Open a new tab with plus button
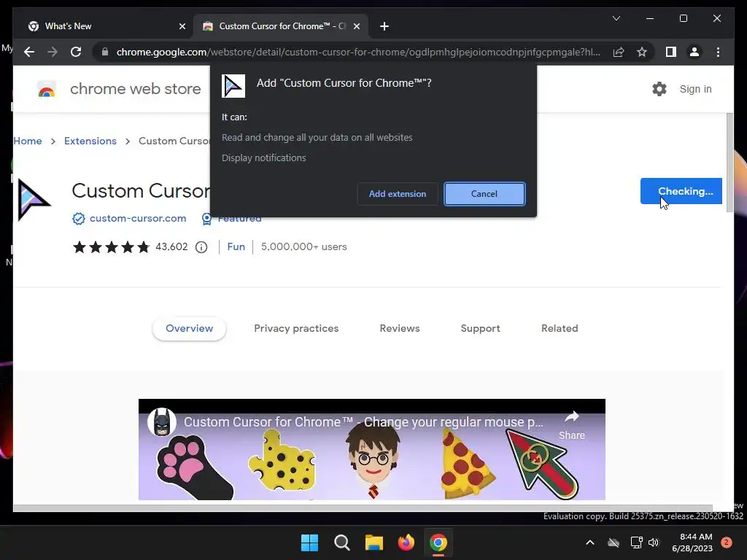 (x=384, y=26)
